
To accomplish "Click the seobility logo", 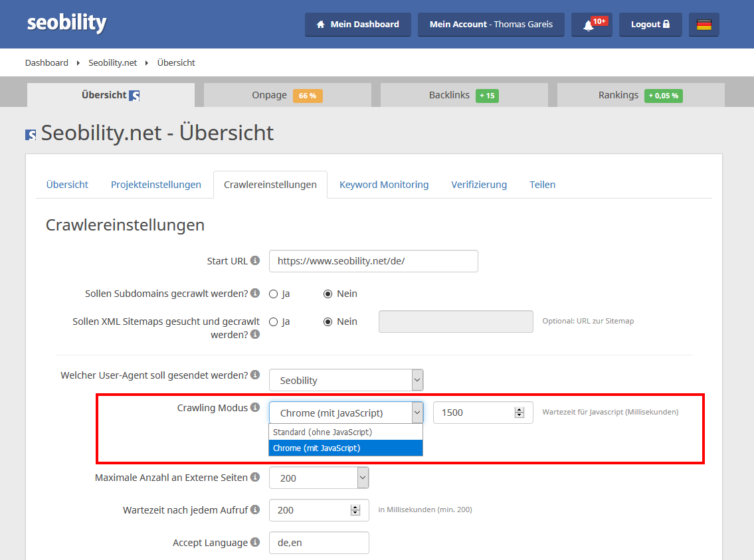I will click(67, 23).
